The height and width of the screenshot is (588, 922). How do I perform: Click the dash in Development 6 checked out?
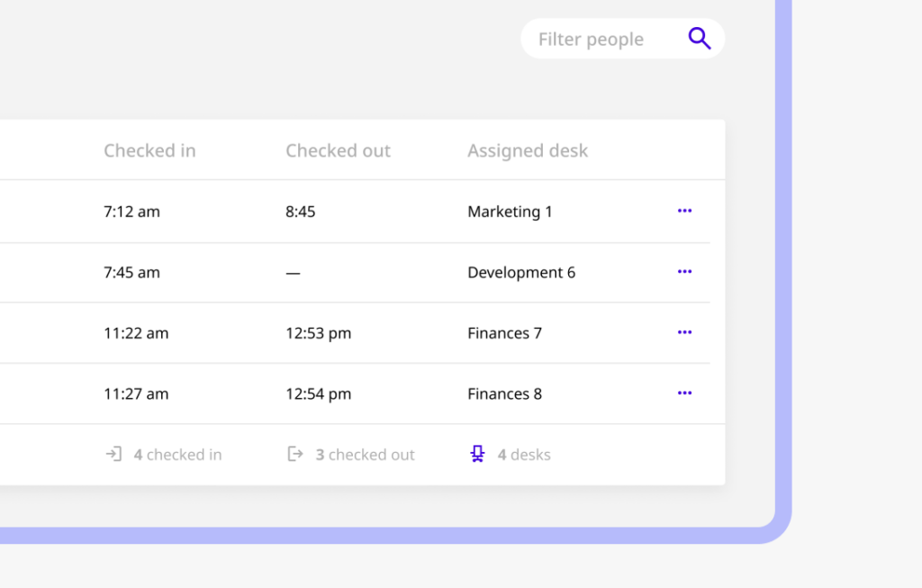(x=293, y=273)
